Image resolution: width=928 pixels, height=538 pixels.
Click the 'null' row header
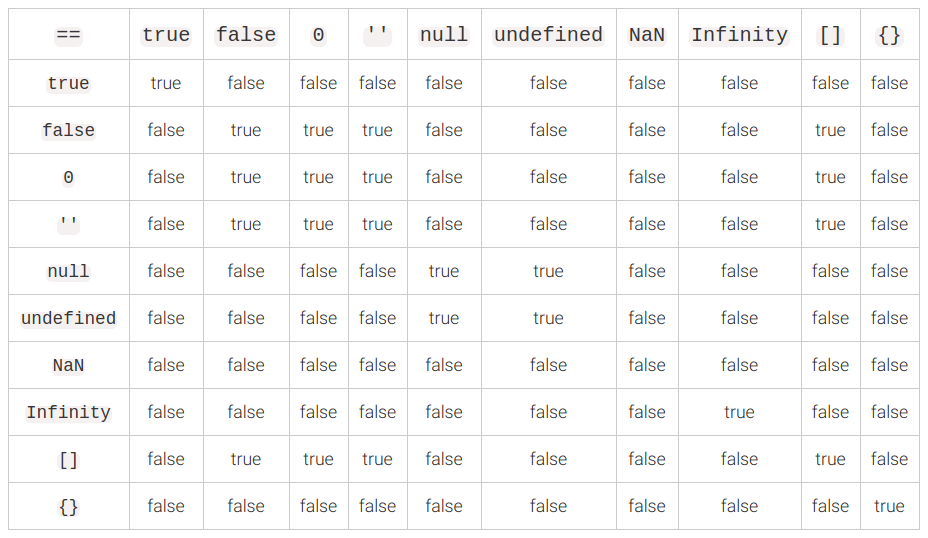tap(68, 271)
